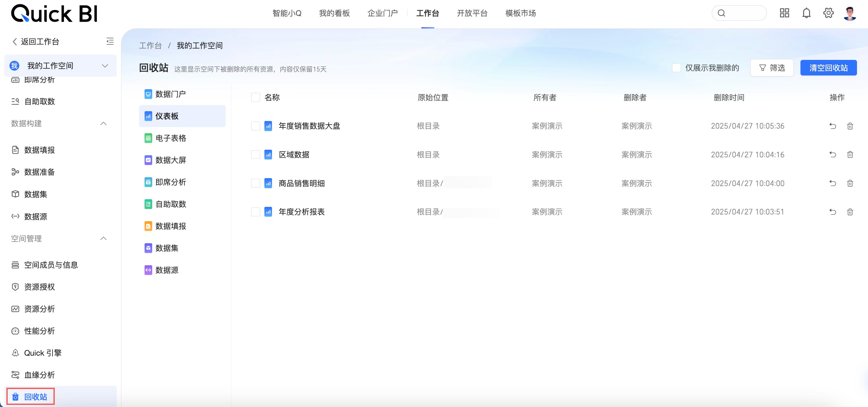Check the 年度分析报表 row checkbox
This screenshot has height=407, width=868.
click(x=256, y=212)
